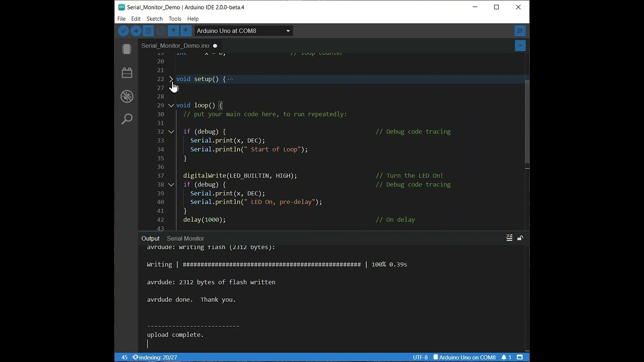Click the disabled Debugger icon in toolbar
This screenshot has width=644, height=362.
coord(161,31)
